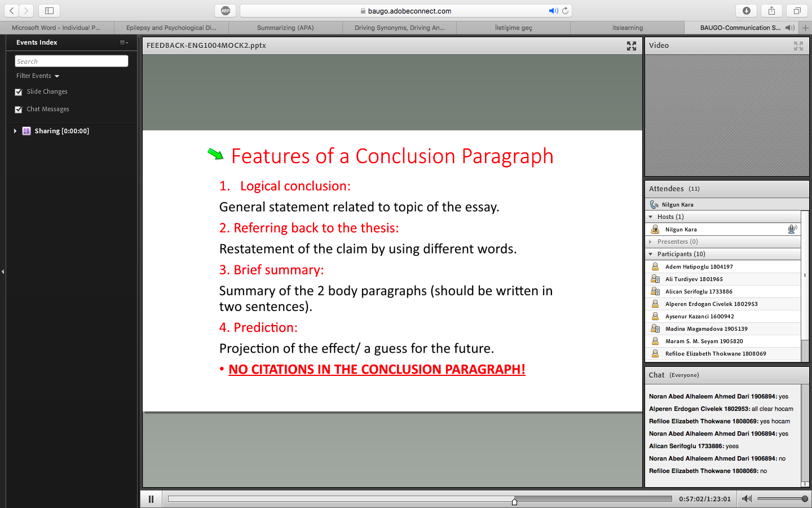Image resolution: width=812 pixels, height=508 pixels.
Task: Expand the Sharing [0:00:00] event
Action: (x=15, y=131)
